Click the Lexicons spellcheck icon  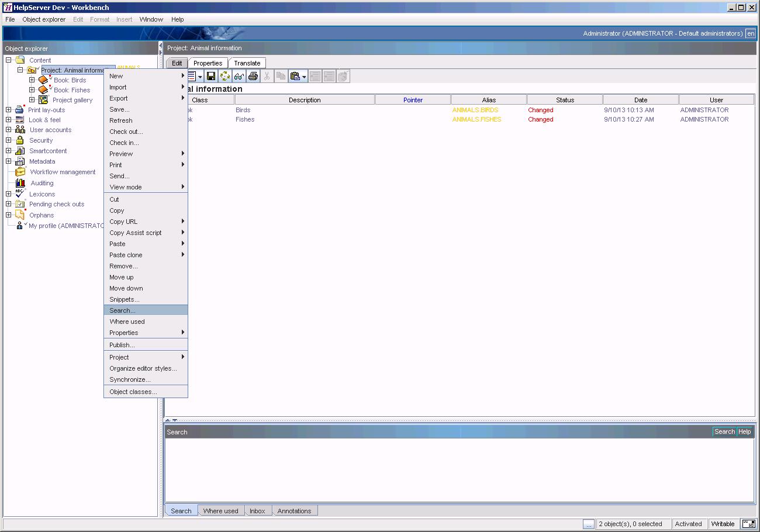point(20,194)
